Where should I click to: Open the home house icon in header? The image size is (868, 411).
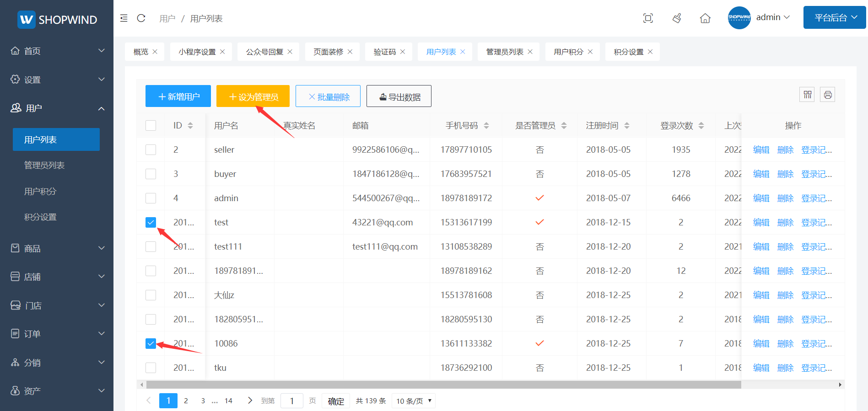[705, 18]
